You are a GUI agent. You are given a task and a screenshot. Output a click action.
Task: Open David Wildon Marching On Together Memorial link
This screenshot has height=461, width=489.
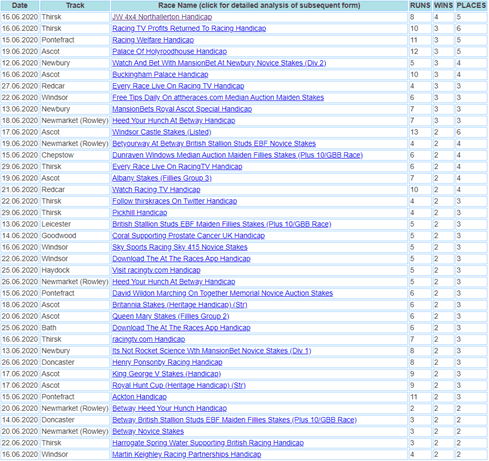[222, 293]
